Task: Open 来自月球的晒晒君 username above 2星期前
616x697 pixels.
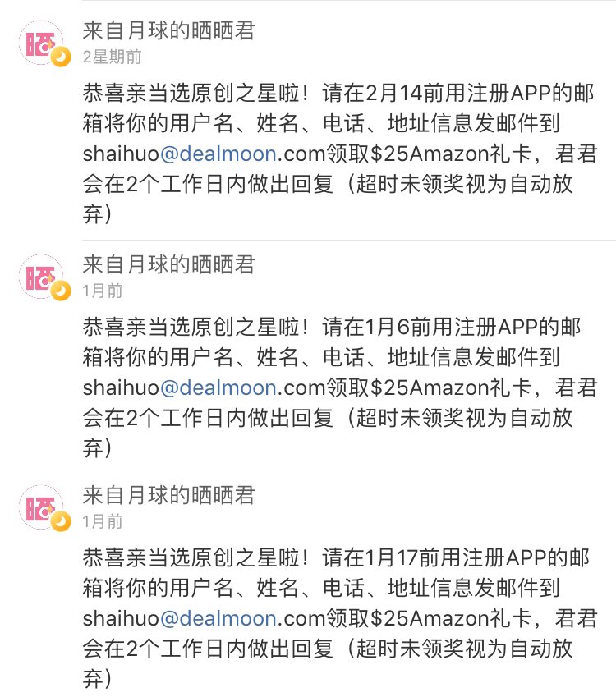Action: point(168,30)
